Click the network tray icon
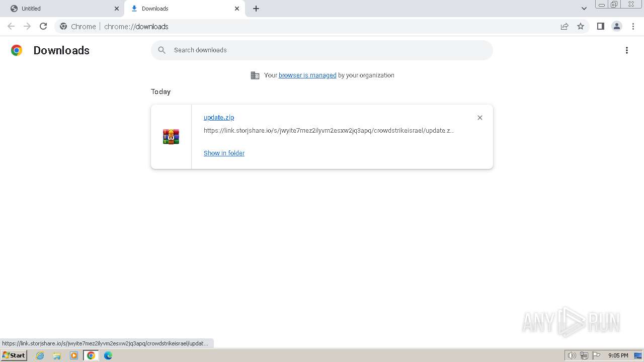This screenshot has height=362, width=644. tap(584, 355)
